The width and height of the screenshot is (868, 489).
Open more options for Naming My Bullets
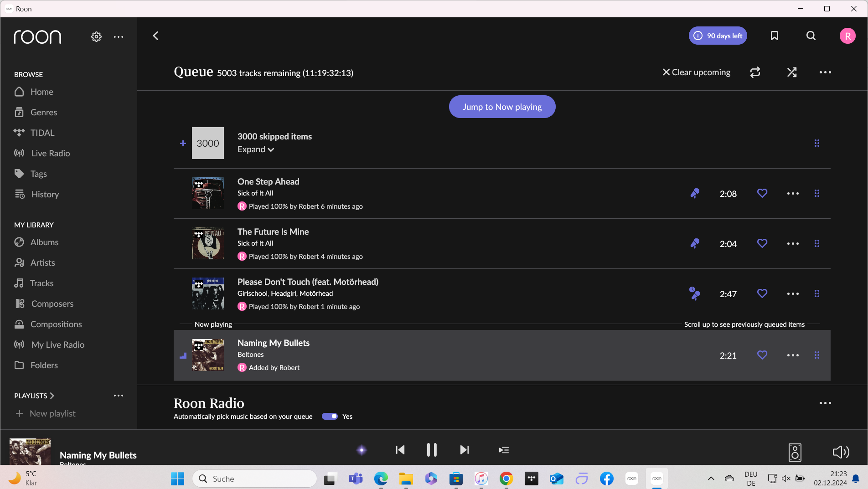[x=793, y=355]
